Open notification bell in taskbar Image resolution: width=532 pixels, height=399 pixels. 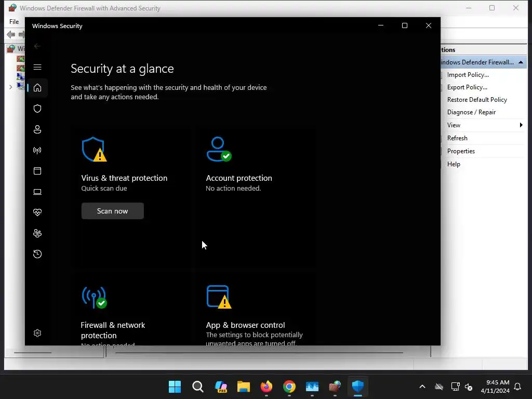[518, 387]
